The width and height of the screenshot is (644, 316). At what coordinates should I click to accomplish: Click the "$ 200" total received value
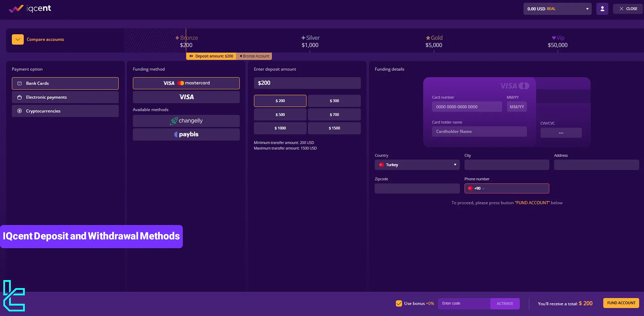586,303
